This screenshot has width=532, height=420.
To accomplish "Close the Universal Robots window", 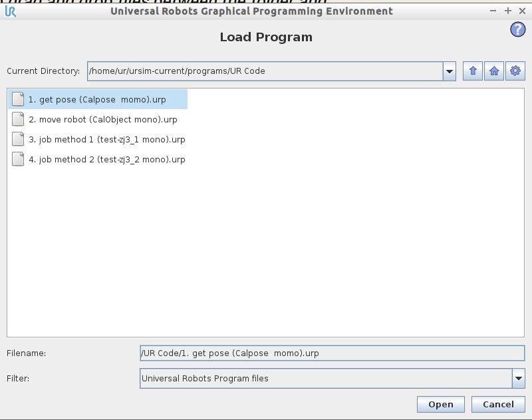I will pyautogui.click(x=523, y=11).
